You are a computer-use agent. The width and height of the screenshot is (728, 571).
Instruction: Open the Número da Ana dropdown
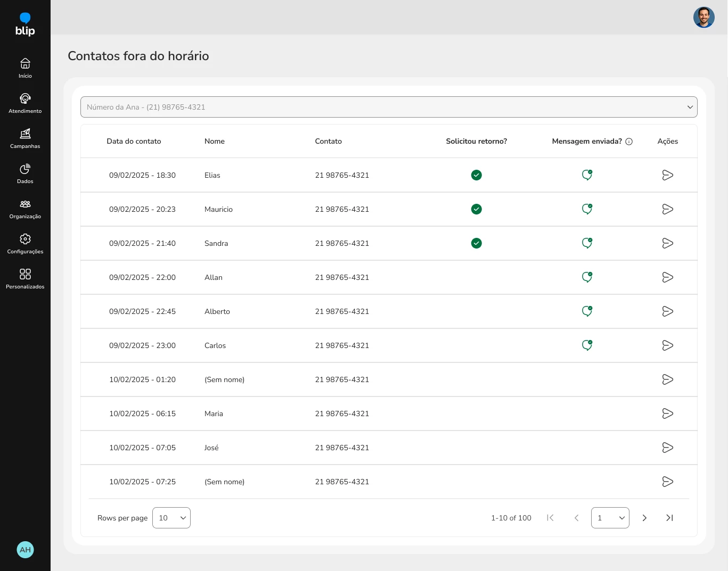point(389,107)
